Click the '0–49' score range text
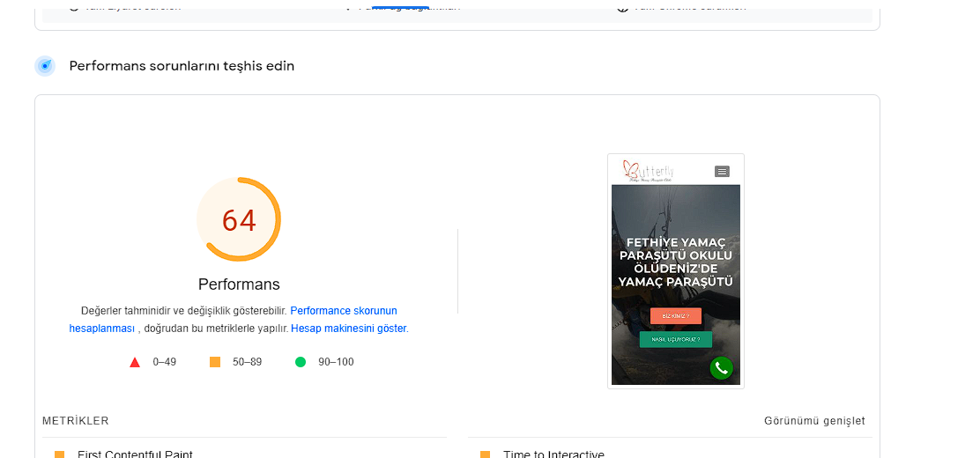Screen dimensions: 980x458 click(x=165, y=362)
